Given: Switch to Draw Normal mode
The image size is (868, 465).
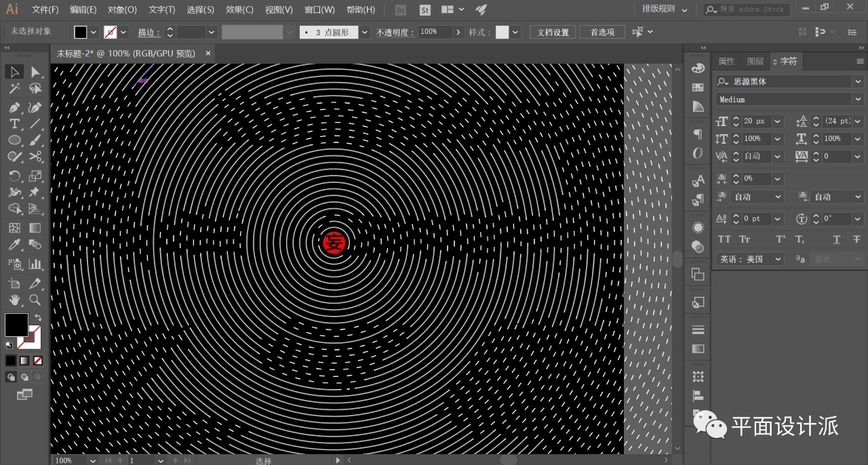Looking at the screenshot, I should pyautogui.click(x=11, y=377).
